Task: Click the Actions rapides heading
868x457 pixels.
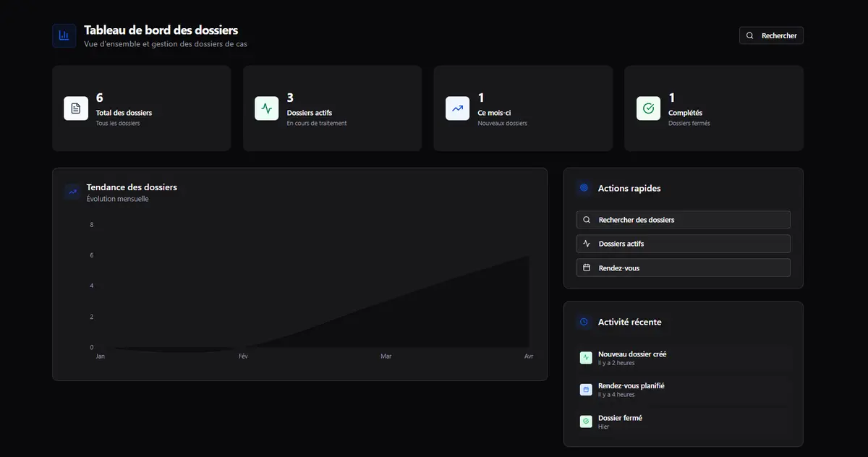Action: pos(629,188)
